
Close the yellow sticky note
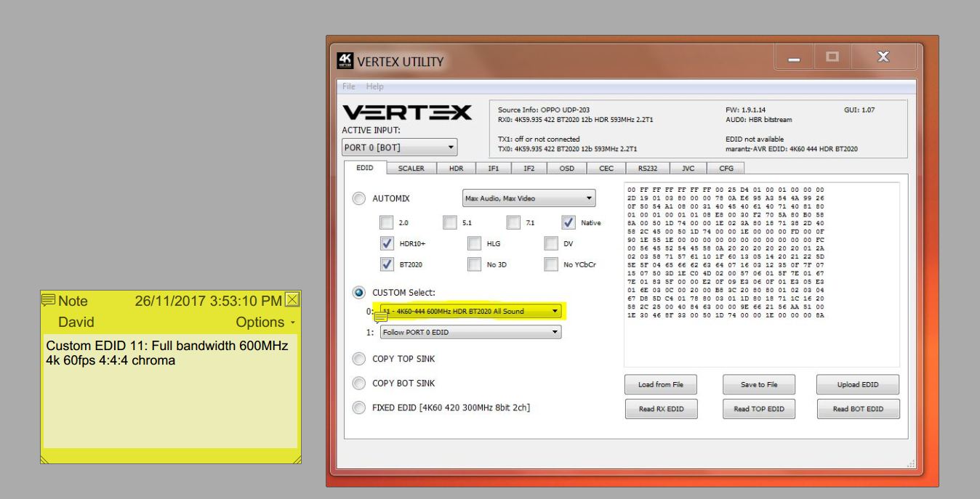pos(292,299)
